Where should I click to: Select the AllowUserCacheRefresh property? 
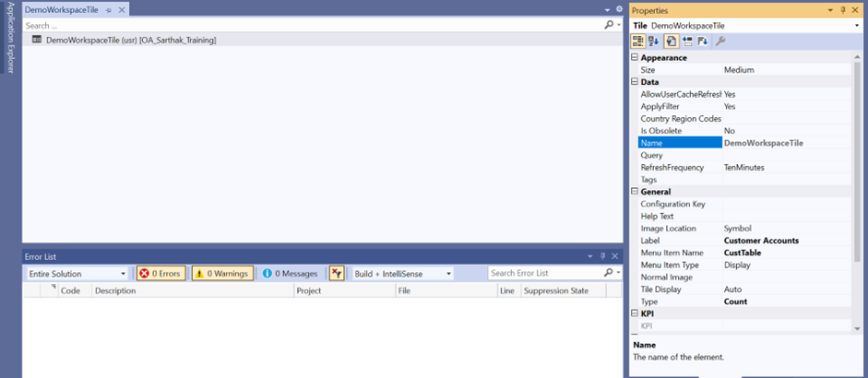coord(745,94)
